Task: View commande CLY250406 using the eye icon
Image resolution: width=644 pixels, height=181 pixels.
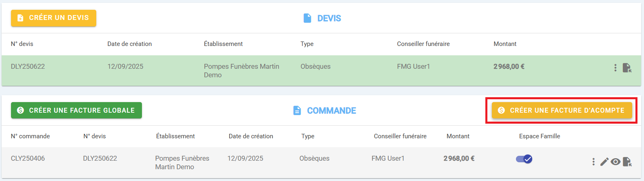Action: coord(615,162)
